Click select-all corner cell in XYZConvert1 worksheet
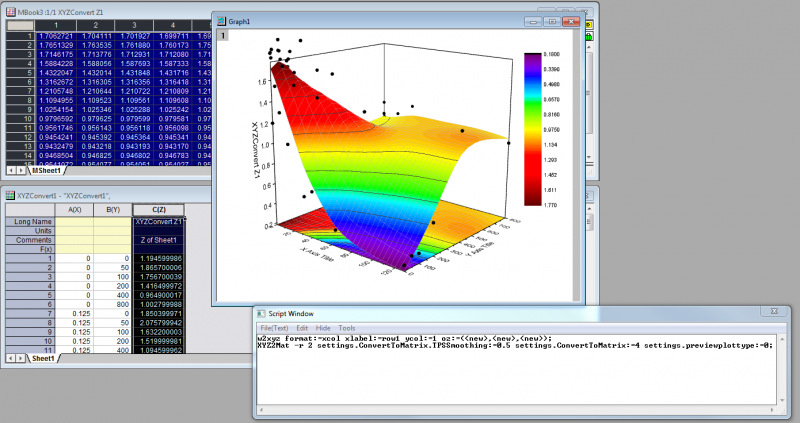Viewport: 800px width, 423px height. click(30, 210)
